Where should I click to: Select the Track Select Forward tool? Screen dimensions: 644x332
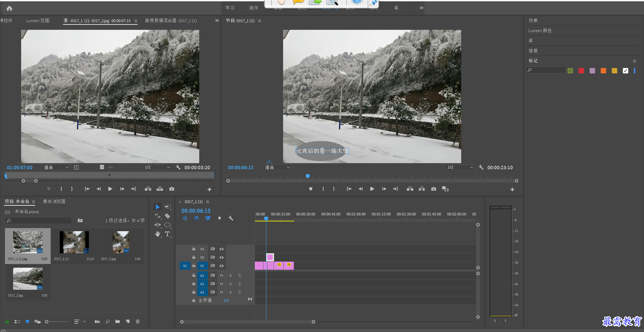click(168, 207)
